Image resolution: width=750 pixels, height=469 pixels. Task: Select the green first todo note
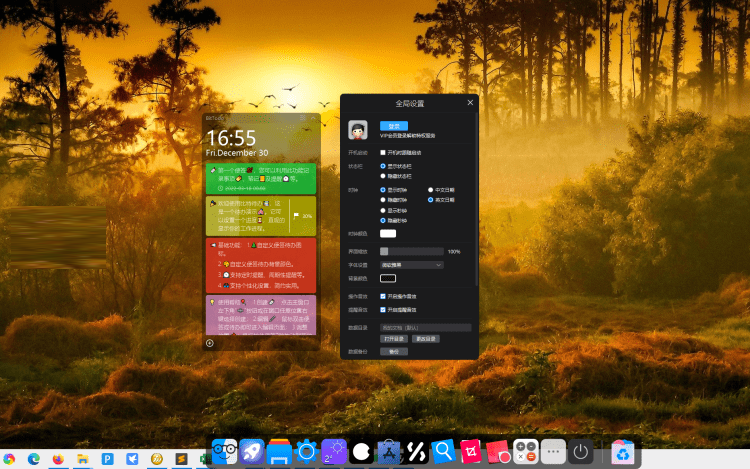pyautogui.click(x=261, y=178)
